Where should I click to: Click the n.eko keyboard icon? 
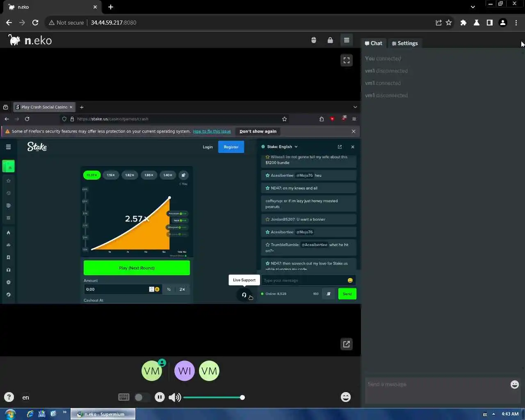pyautogui.click(x=123, y=397)
